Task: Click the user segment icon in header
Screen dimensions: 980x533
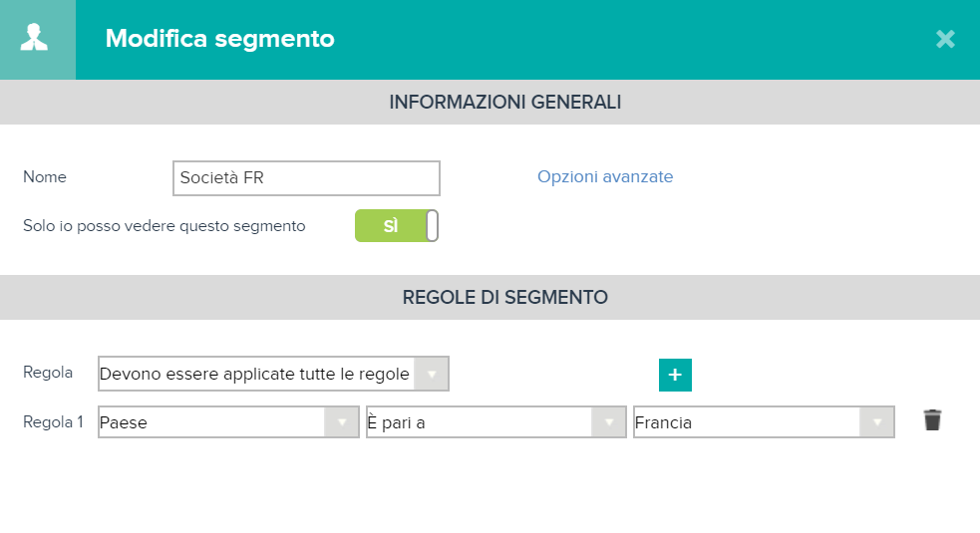Action: click(x=34, y=38)
